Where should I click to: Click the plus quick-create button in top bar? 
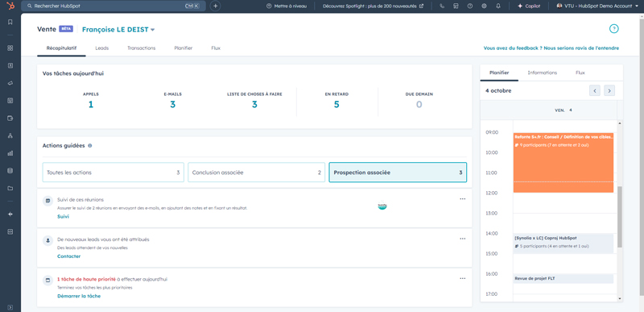click(x=216, y=6)
